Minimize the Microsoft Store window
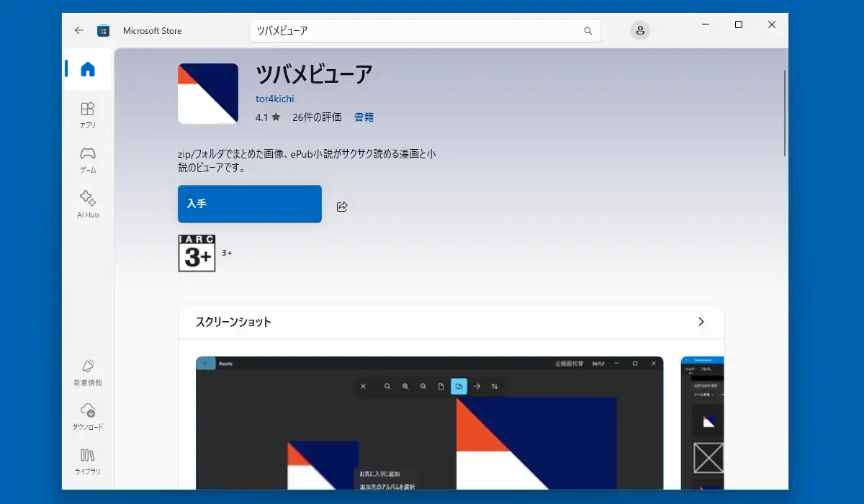This screenshot has height=504, width=864. click(705, 24)
